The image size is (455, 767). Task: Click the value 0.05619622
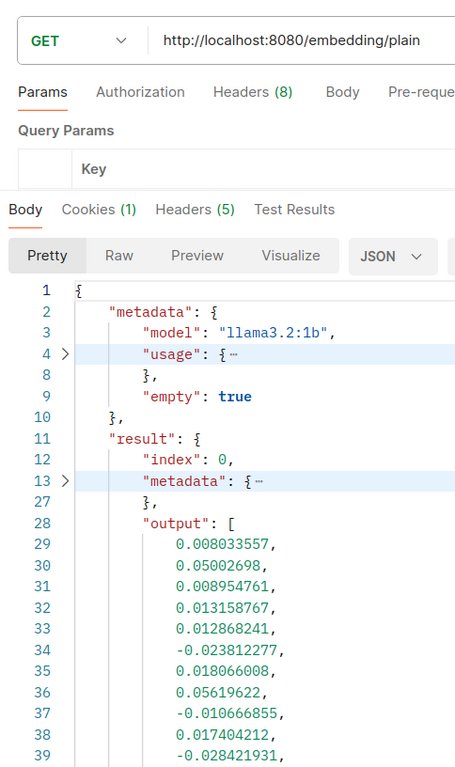coord(218,692)
